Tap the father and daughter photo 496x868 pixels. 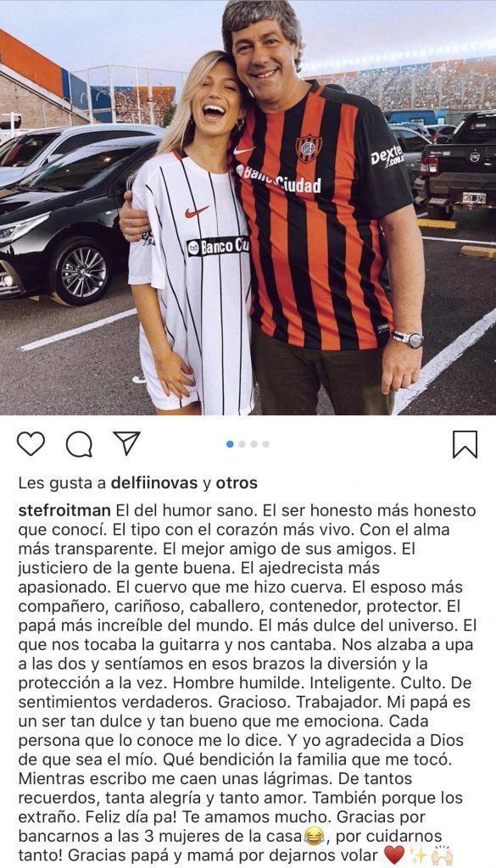pyautogui.click(x=248, y=208)
